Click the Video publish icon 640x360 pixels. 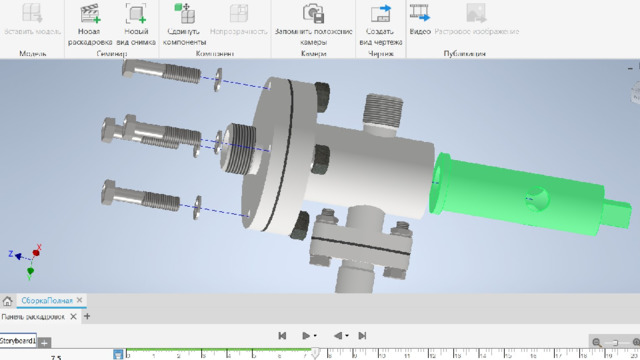point(420,13)
